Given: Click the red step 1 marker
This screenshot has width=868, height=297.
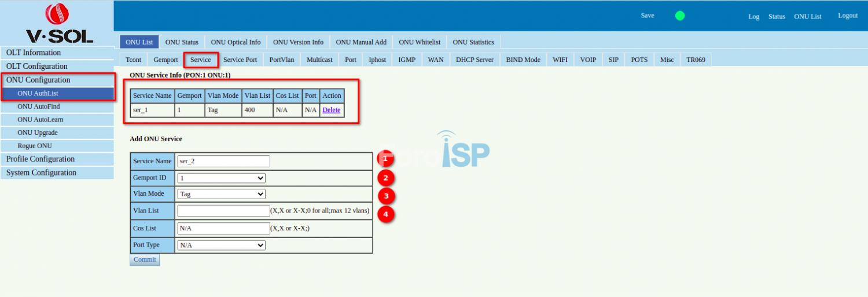Looking at the screenshot, I should point(386,158).
